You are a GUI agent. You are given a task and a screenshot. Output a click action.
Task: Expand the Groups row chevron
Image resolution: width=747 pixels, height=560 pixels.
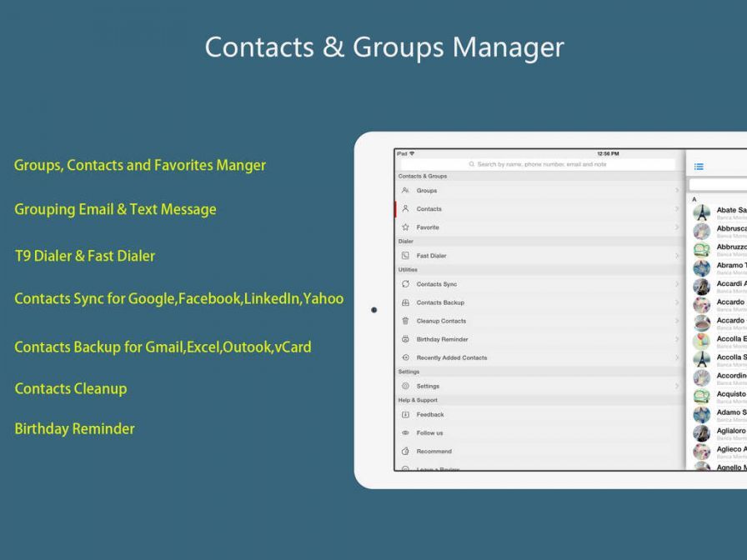point(677,191)
